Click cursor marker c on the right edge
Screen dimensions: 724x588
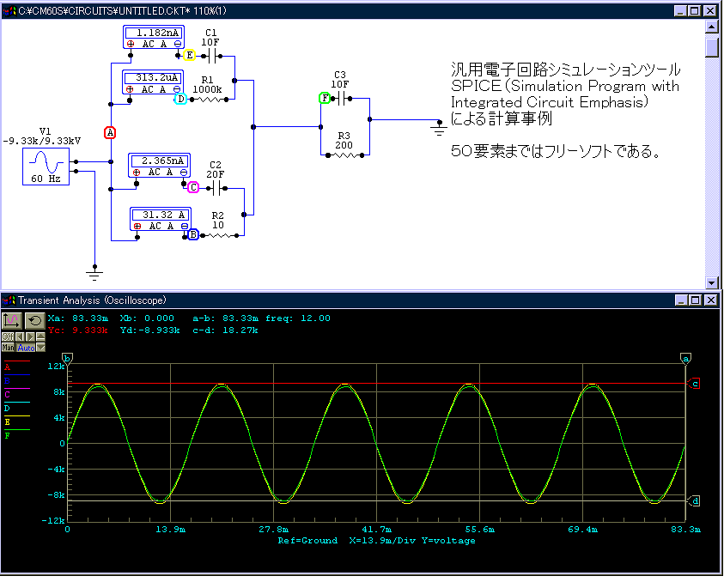(695, 384)
